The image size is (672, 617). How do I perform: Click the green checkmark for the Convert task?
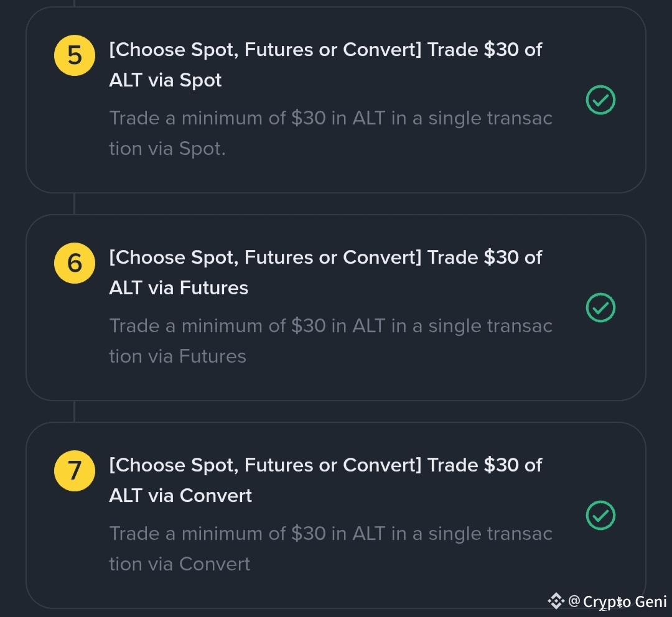(600, 515)
